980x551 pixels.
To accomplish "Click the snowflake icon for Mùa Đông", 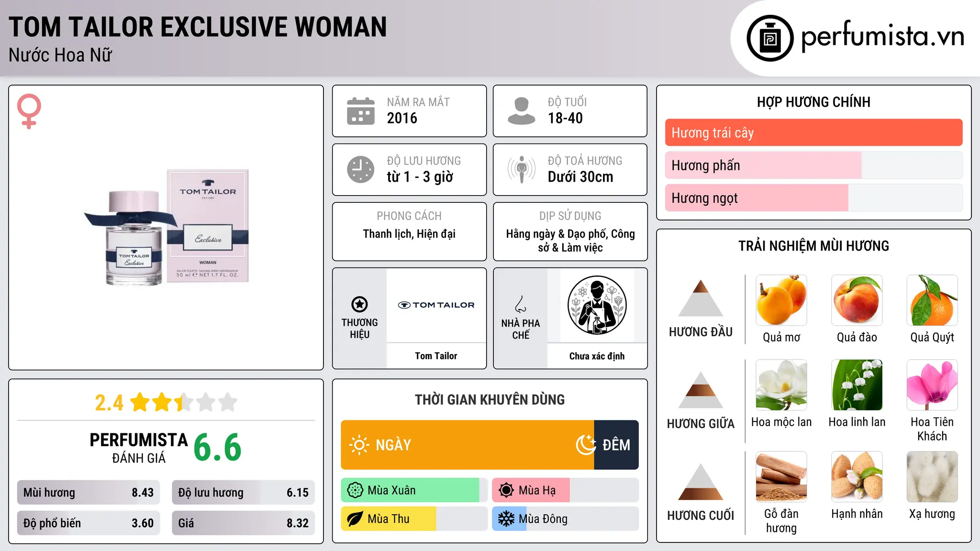I will [x=506, y=519].
